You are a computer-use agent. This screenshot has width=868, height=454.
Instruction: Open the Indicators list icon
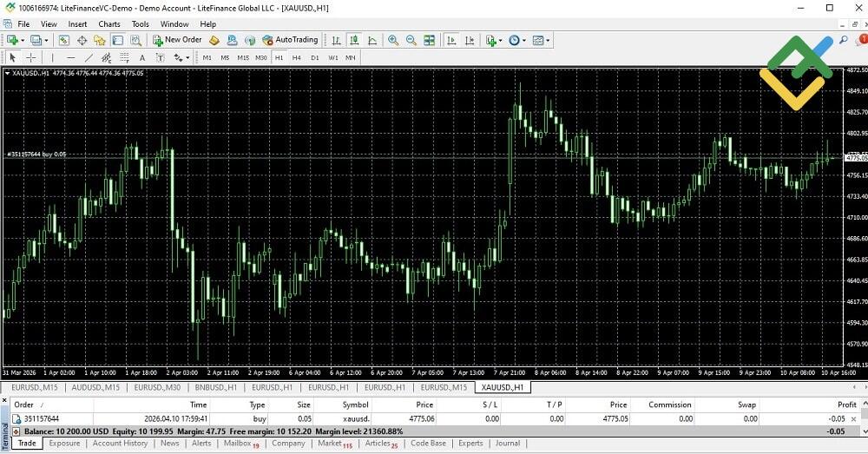point(490,40)
